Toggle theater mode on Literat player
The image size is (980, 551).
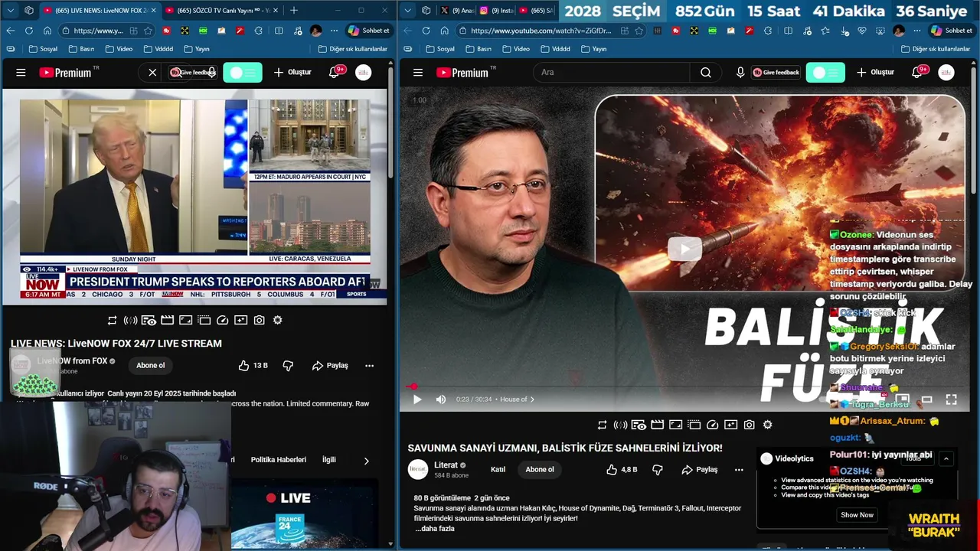926,399
